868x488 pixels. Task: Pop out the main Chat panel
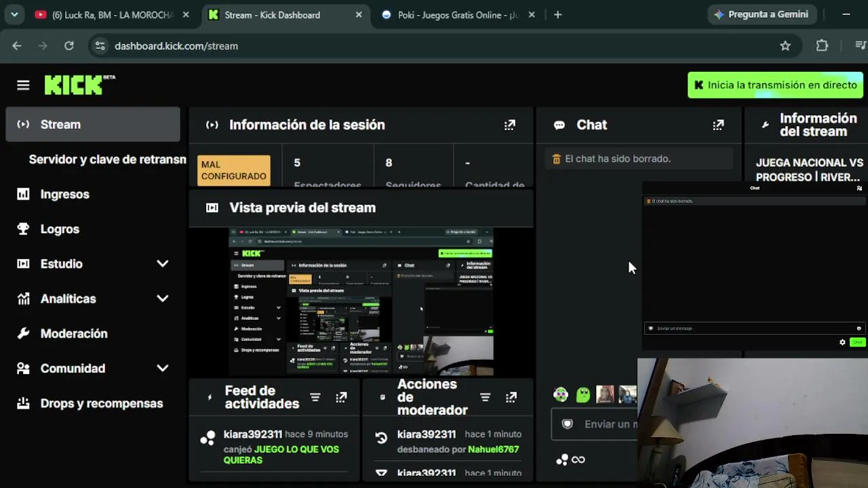(718, 125)
